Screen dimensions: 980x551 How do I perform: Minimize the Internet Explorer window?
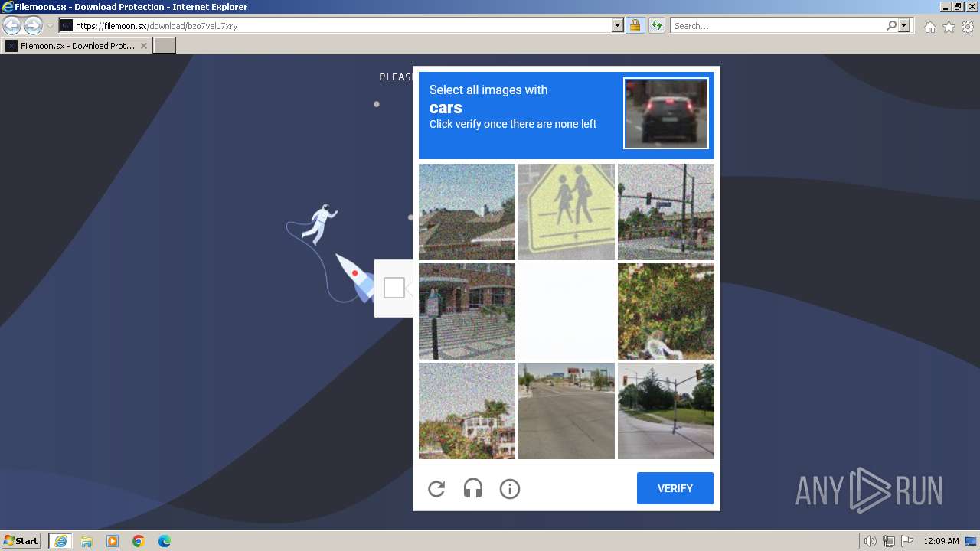[x=946, y=7]
